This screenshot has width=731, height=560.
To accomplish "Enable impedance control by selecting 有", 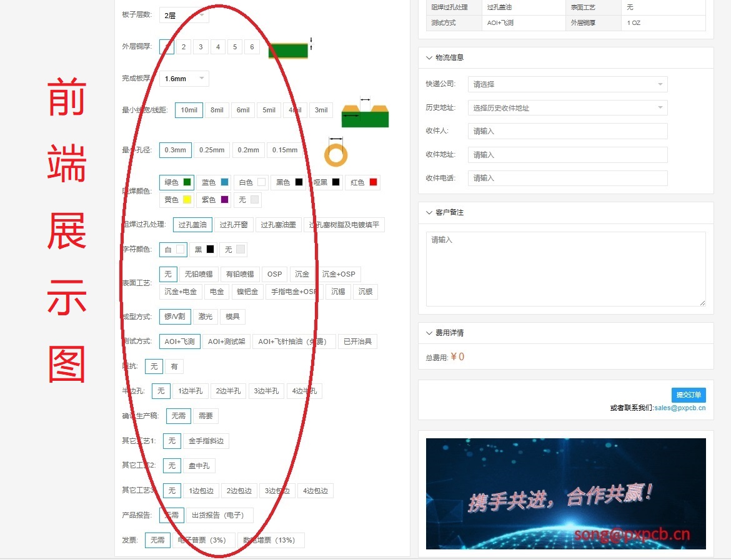I will pos(174,366).
